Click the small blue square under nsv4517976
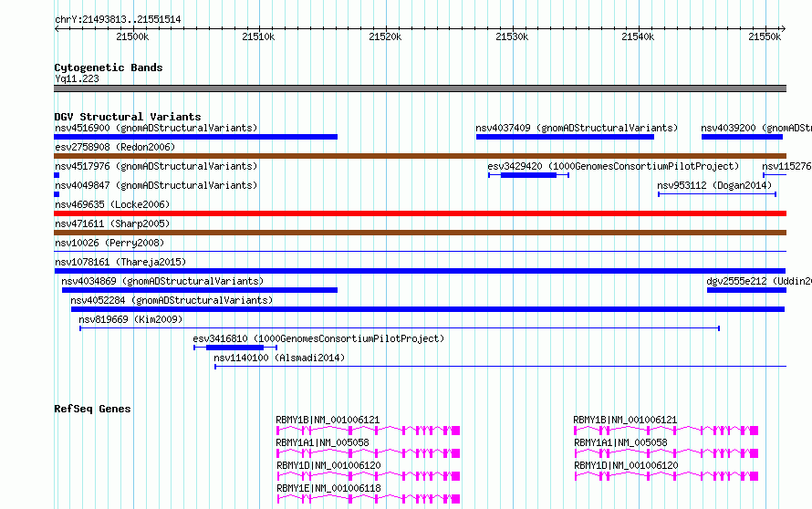 point(57,175)
